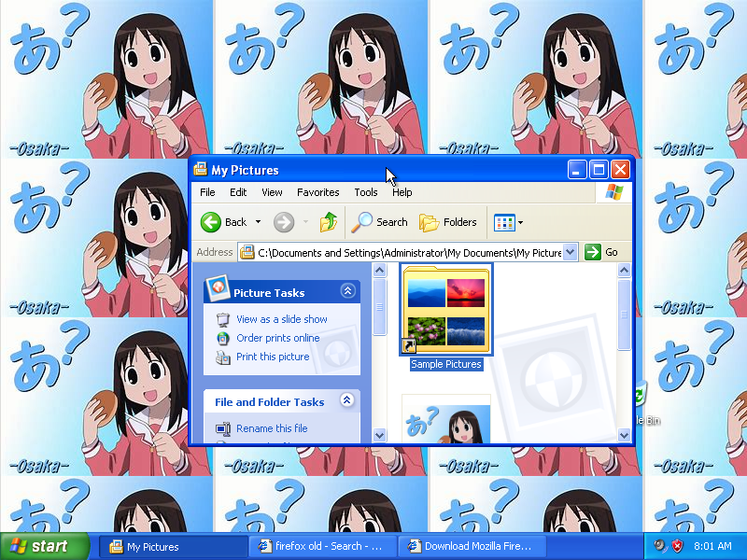747x560 pixels.
Task: Expand the address bar dropdown
Action: pyautogui.click(x=570, y=252)
